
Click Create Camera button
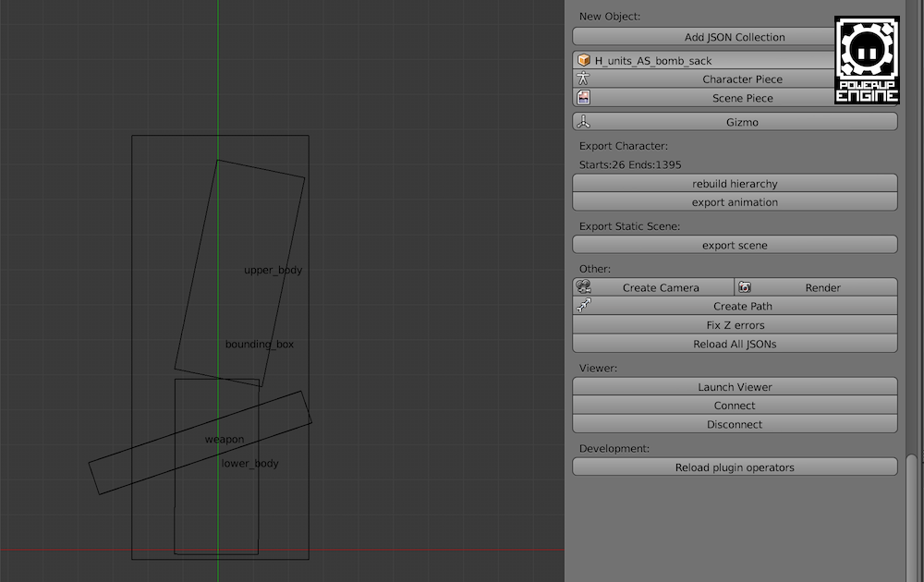(653, 287)
